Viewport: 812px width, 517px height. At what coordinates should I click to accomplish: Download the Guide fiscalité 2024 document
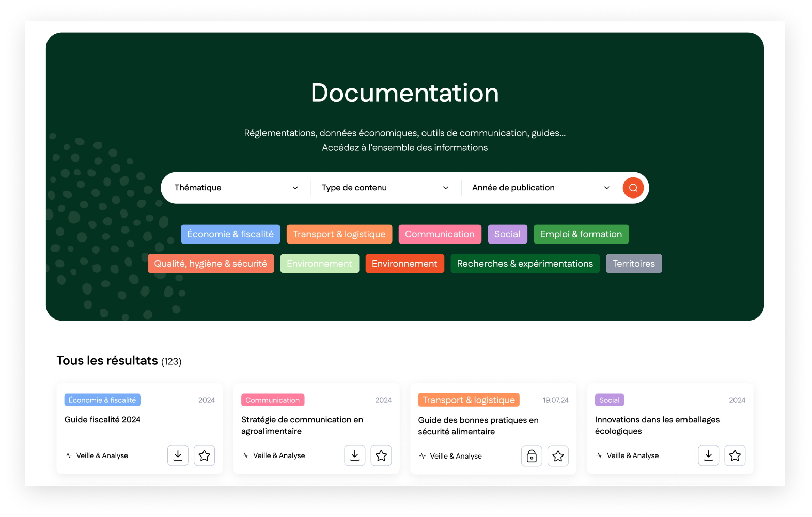[x=178, y=455]
